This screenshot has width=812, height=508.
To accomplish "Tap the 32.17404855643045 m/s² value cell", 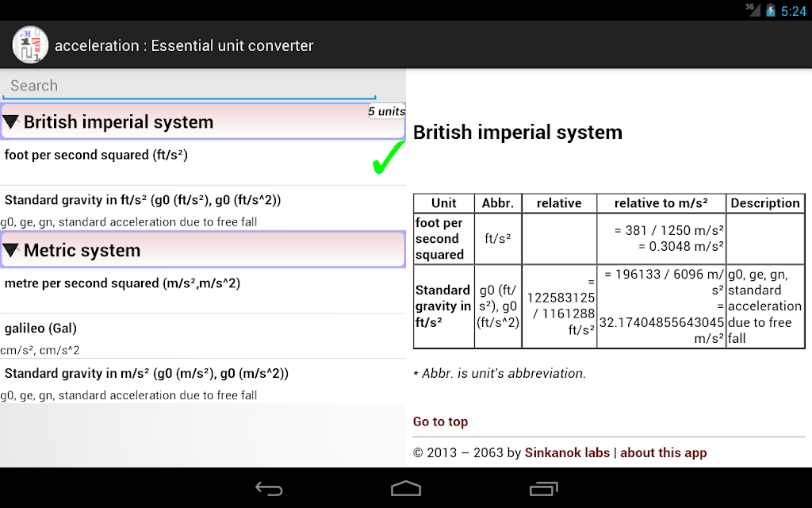I will 661,306.
